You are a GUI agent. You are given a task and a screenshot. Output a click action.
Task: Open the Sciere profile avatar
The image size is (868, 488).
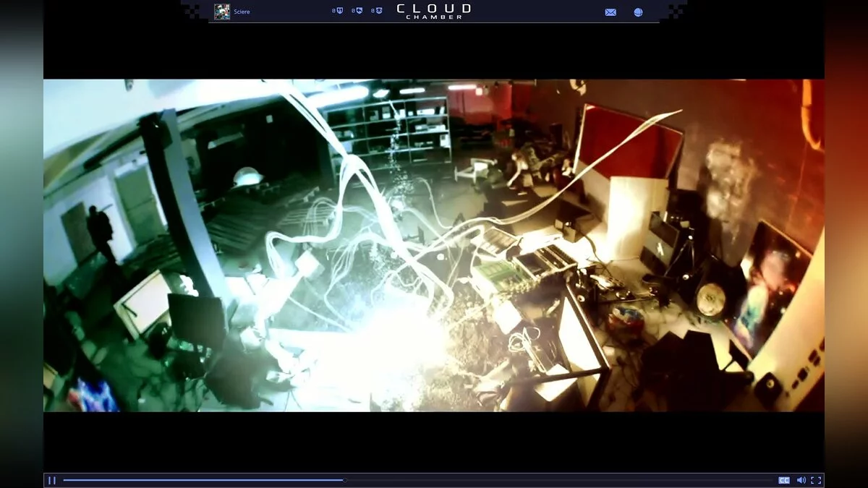pyautogui.click(x=222, y=12)
